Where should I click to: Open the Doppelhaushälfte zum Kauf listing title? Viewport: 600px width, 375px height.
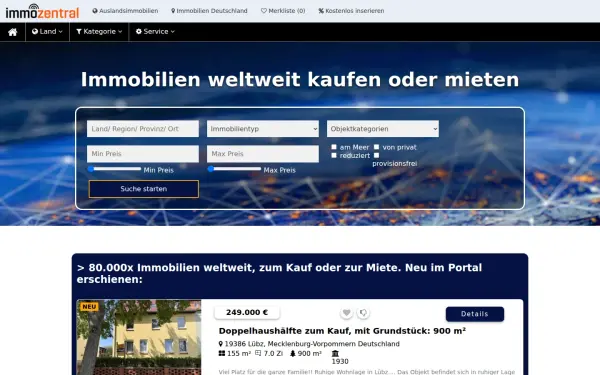coord(342,331)
